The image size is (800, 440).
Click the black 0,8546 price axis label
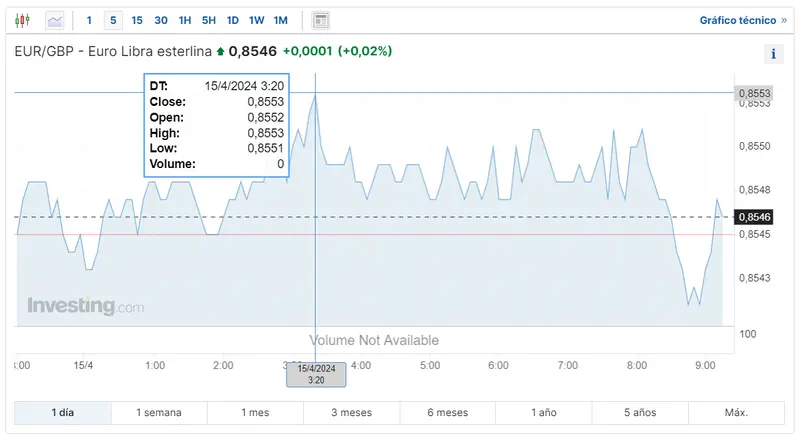[x=754, y=217]
